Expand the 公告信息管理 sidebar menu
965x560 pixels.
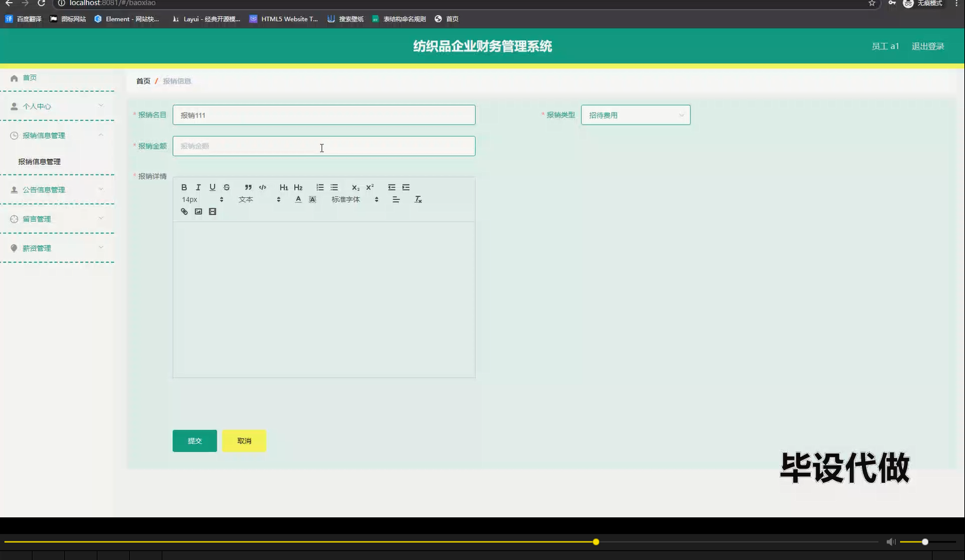(57, 190)
